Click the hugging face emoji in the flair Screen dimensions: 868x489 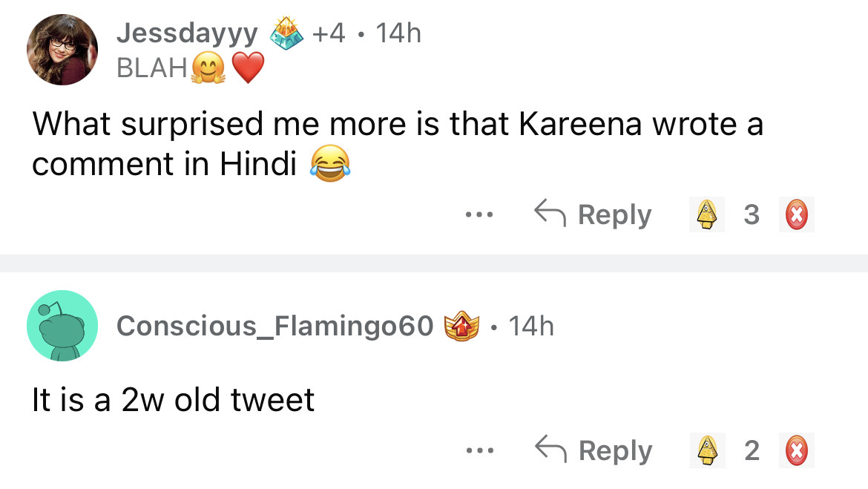(207, 69)
